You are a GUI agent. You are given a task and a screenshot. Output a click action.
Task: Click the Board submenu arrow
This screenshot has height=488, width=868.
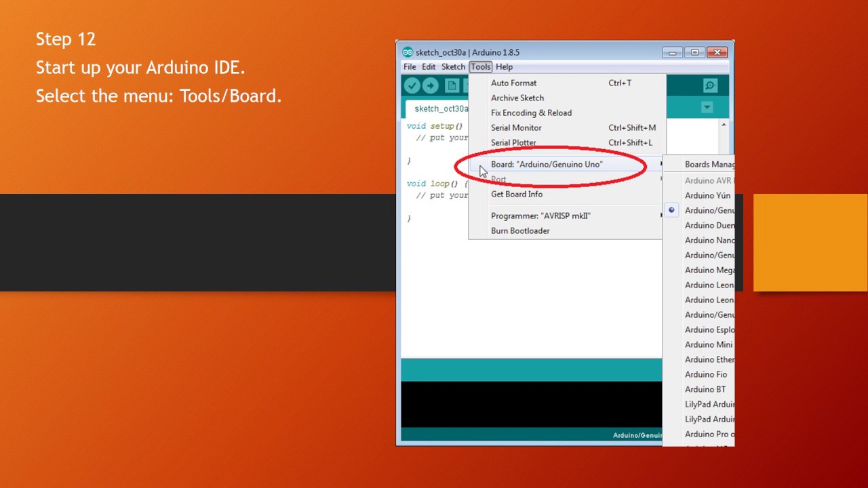click(x=661, y=164)
